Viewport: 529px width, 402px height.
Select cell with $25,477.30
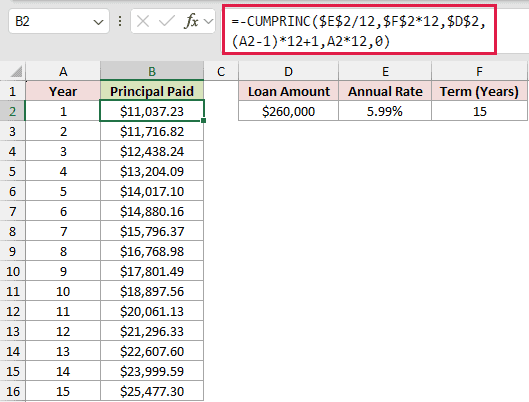152,391
